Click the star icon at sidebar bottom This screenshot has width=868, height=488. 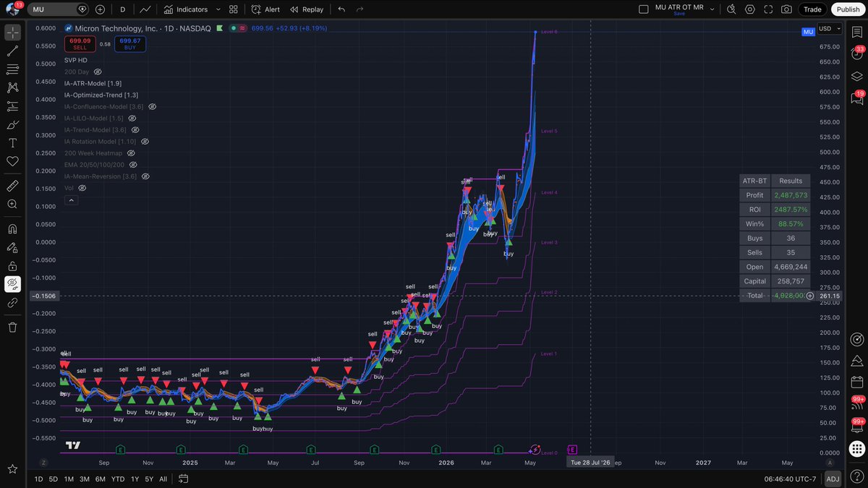click(x=12, y=469)
